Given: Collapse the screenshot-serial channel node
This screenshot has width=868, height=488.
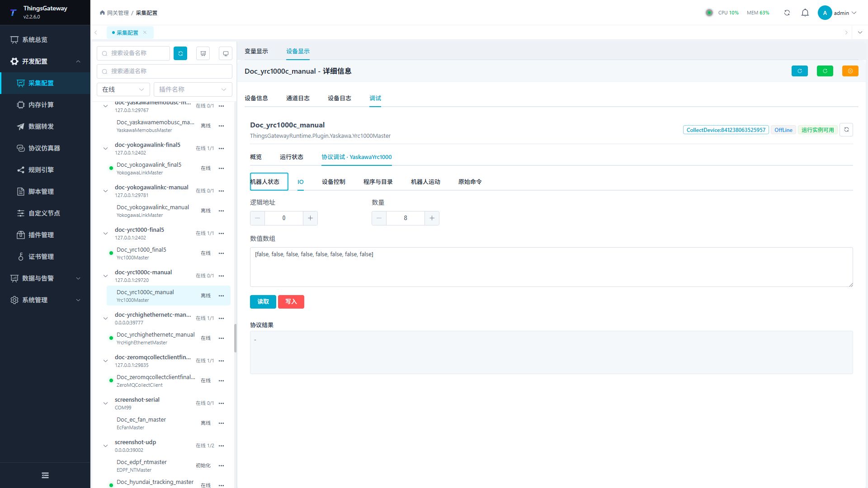Looking at the screenshot, I should point(105,404).
